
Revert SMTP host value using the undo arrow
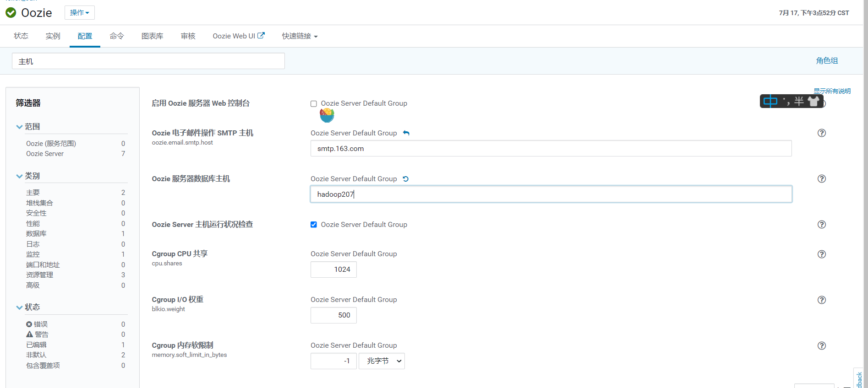point(406,133)
